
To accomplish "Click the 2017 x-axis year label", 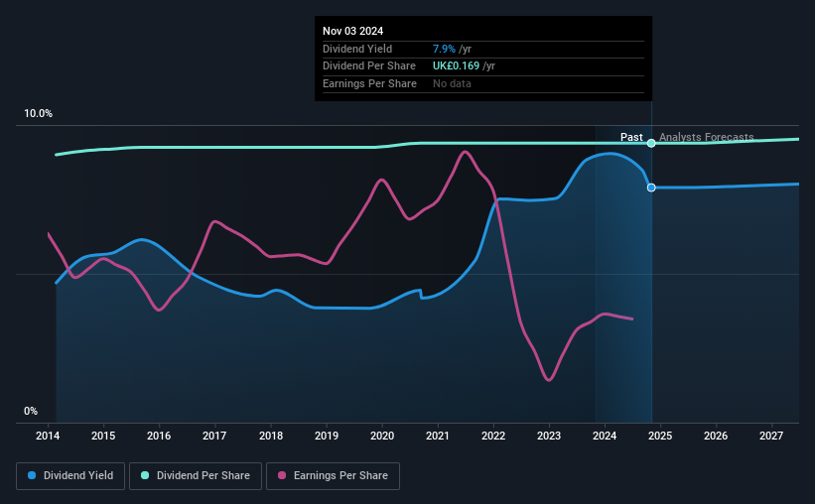I will (214, 436).
